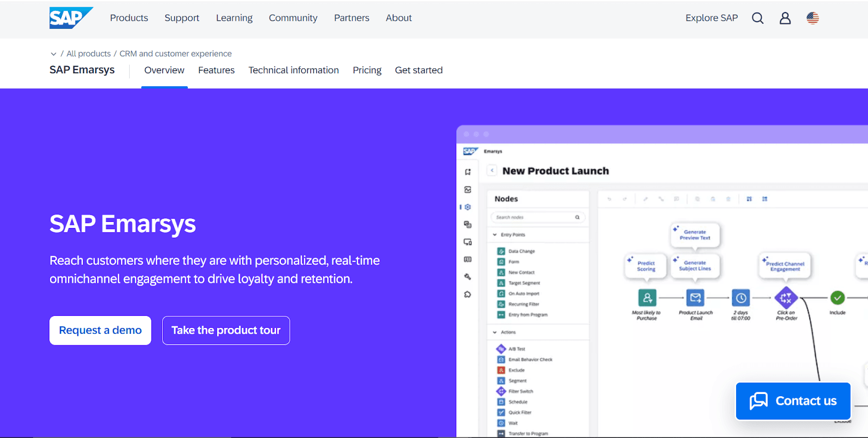
Task: Click the Explore SAP link
Action: click(712, 18)
